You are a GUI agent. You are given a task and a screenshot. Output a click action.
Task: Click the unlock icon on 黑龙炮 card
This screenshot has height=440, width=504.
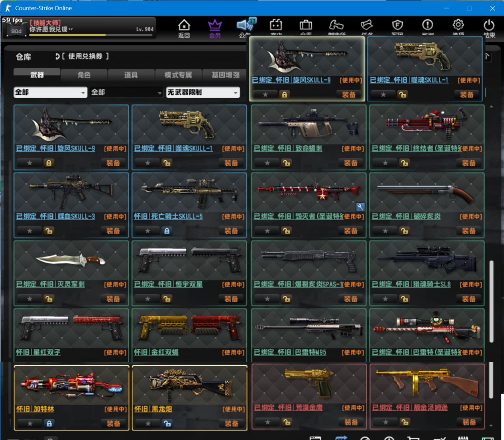(167, 424)
